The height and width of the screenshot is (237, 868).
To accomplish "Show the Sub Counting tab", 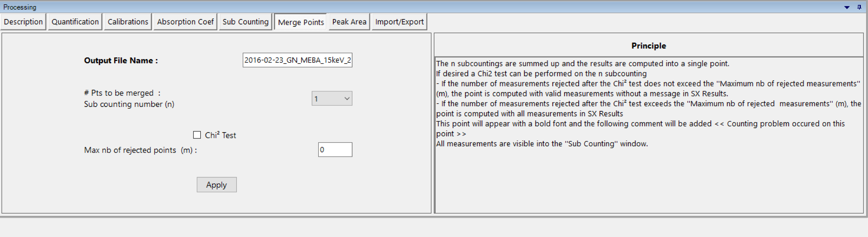I will click(245, 22).
